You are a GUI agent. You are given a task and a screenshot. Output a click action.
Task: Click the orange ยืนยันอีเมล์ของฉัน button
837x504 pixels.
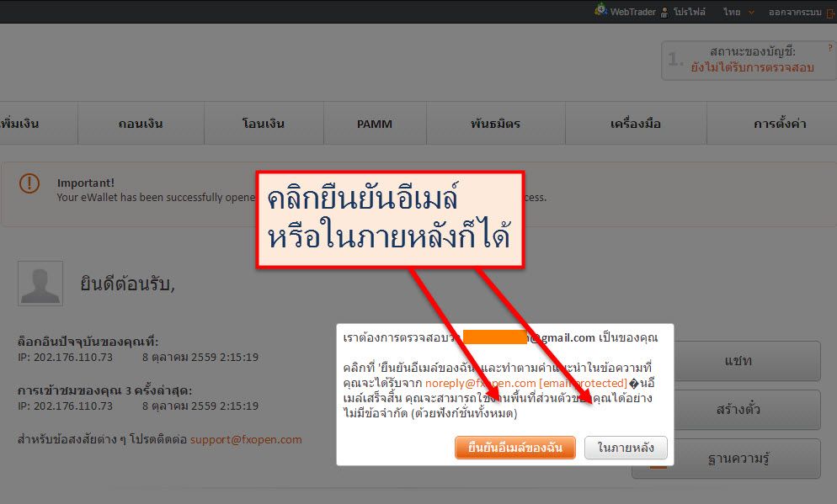(515, 448)
